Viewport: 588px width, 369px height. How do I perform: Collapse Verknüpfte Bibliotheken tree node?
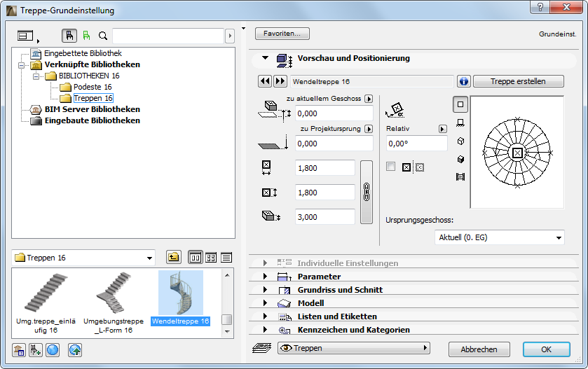coord(21,65)
